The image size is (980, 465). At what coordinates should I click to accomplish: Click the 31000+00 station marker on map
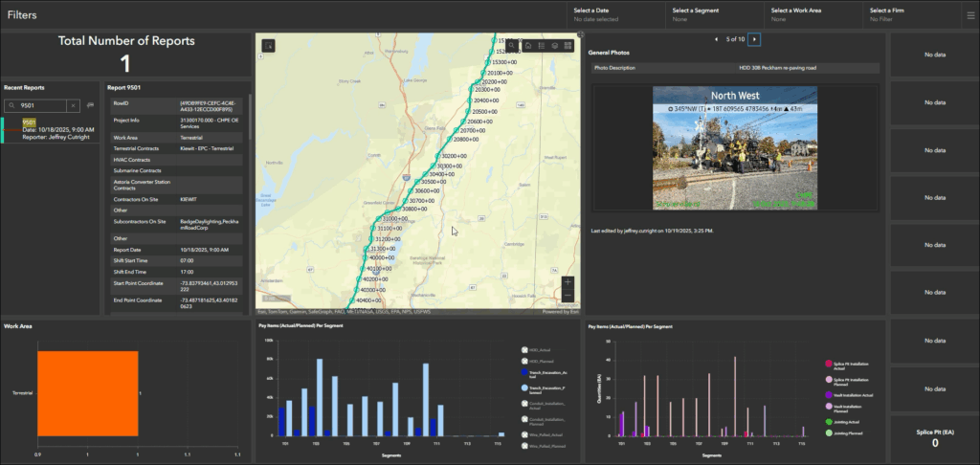coord(377,219)
